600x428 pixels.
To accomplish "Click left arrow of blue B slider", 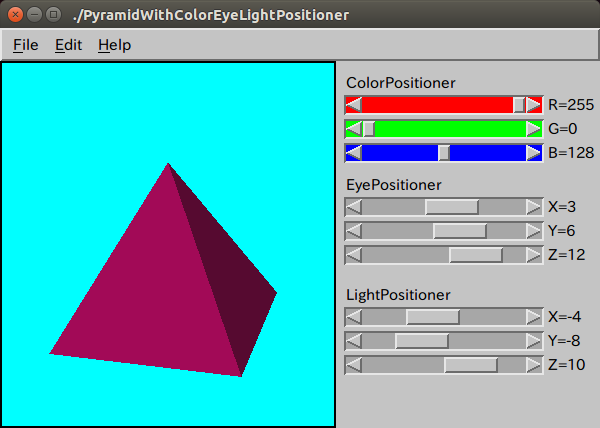I will [354, 153].
